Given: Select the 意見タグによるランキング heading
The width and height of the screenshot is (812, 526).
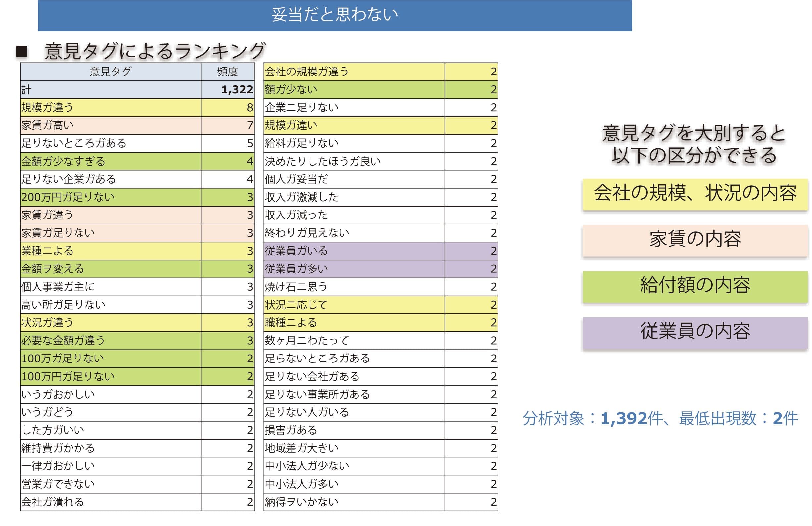Looking at the screenshot, I should pos(155,51).
